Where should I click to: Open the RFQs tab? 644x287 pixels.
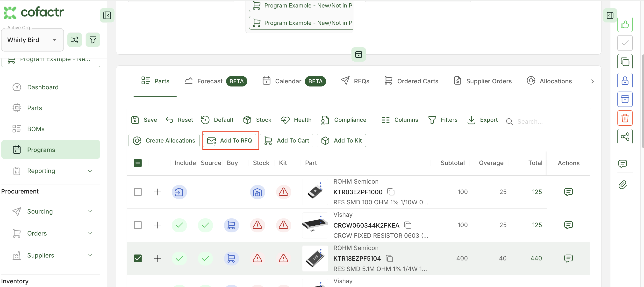[x=355, y=81]
